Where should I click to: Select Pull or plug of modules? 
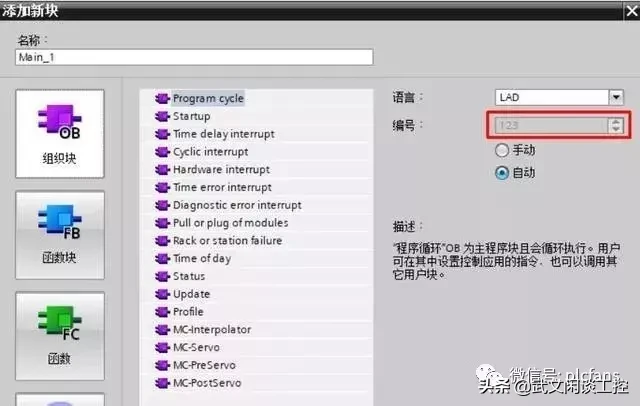click(x=231, y=223)
